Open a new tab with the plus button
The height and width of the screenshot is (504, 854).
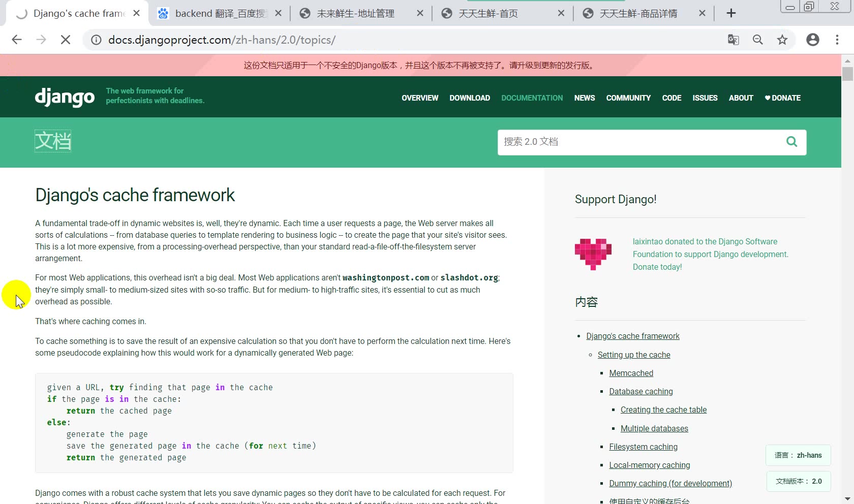click(731, 13)
